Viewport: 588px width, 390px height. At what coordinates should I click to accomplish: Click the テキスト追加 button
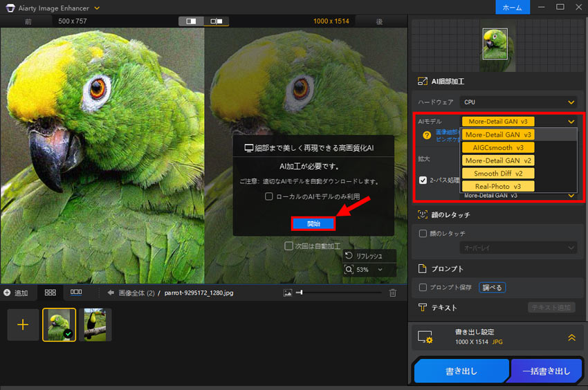(x=551, y=308)
